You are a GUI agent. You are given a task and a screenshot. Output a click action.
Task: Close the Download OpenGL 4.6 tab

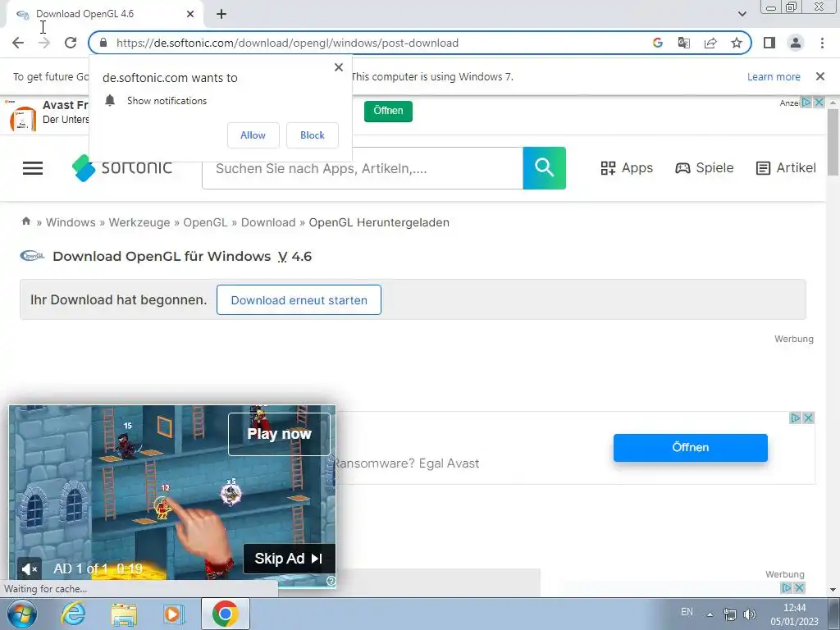coord(190,14)
